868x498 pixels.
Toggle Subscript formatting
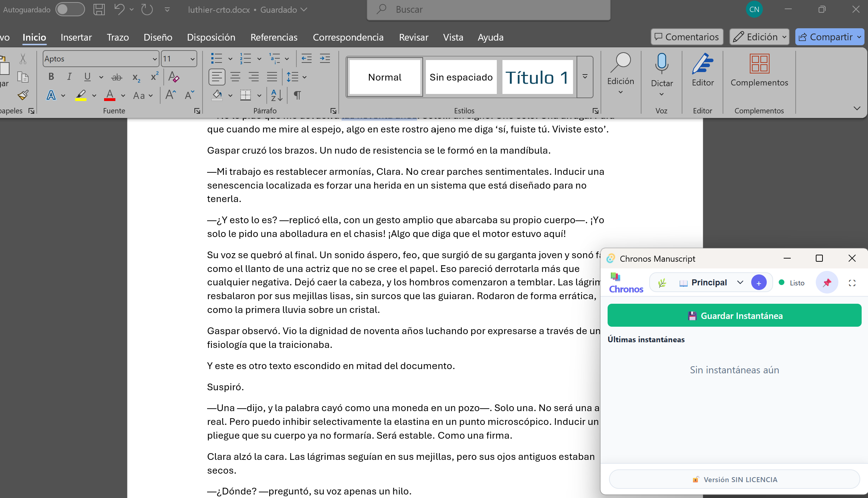pos(136,77)
